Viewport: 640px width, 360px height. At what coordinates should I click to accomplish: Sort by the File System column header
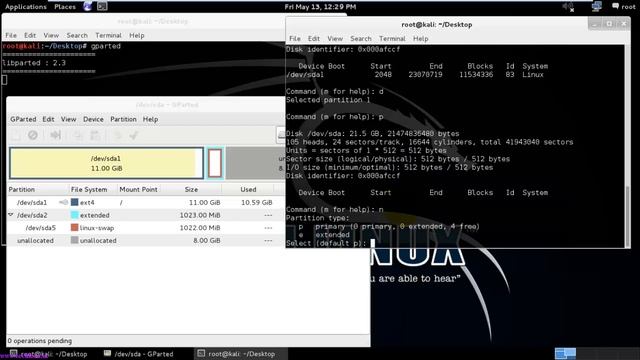pos(93,189)
